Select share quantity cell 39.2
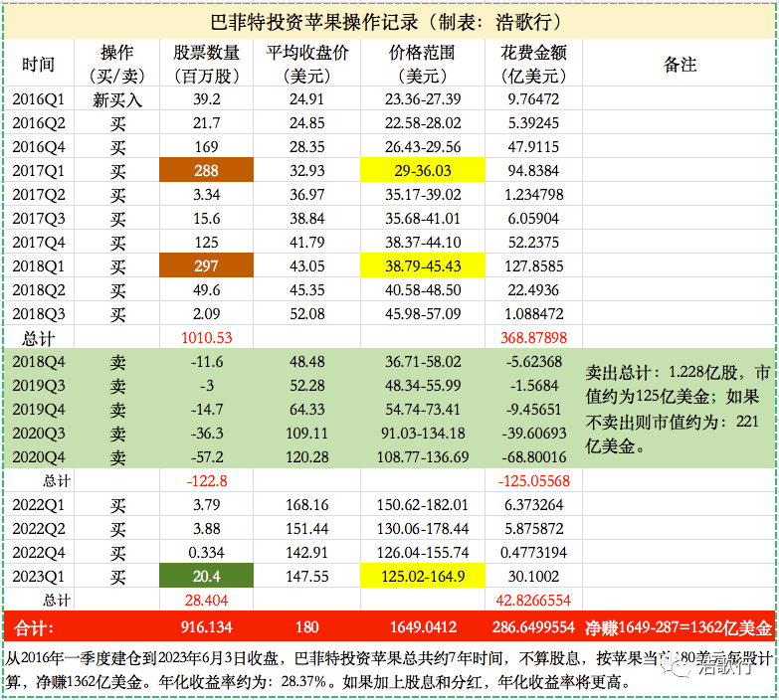 (206, 98)
